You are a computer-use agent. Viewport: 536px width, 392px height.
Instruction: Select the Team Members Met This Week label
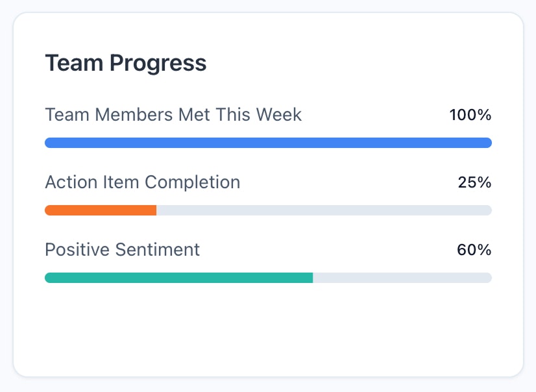point(173,115)
